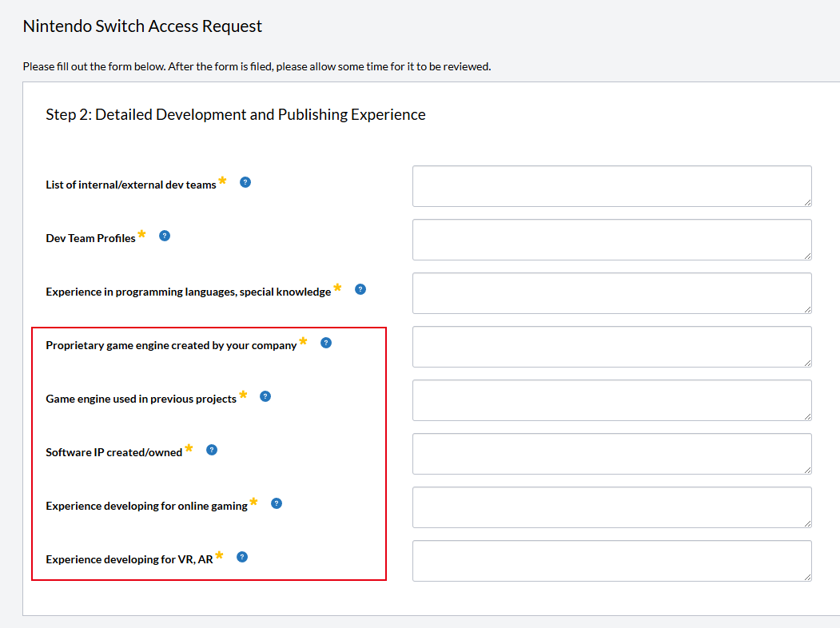Open help icon beside Software IP created/owned
The height and width of the screenshot is (628, 840).
click(212, 451)
